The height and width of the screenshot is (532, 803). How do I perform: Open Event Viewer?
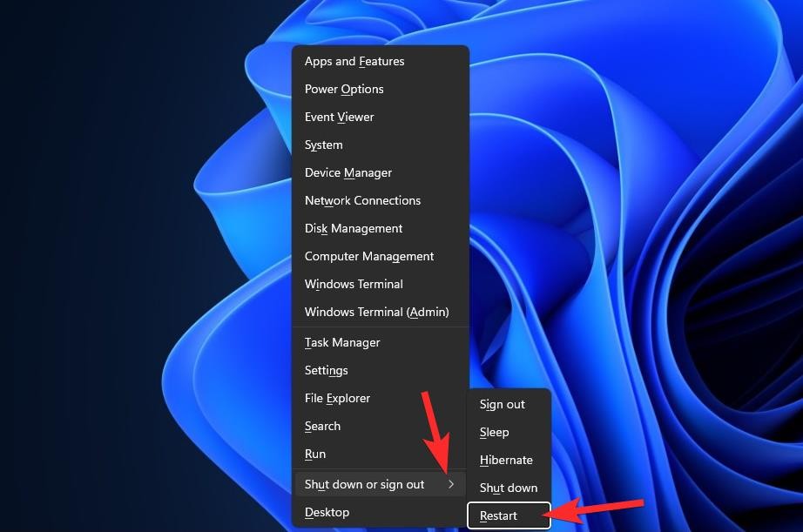339,118
